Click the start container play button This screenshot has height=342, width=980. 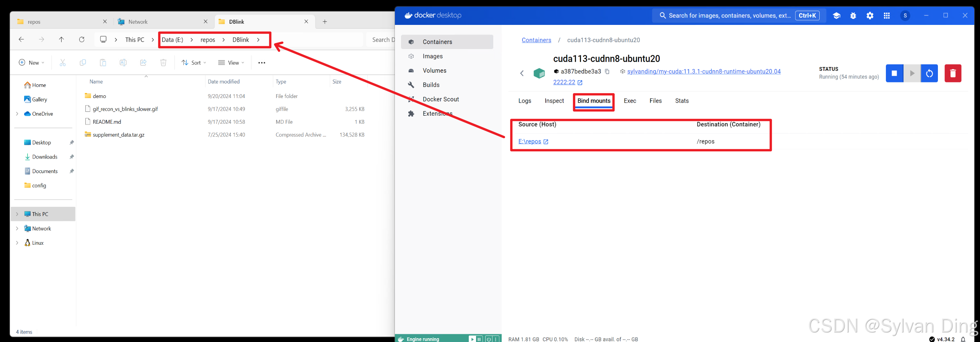tap(912, 74)
